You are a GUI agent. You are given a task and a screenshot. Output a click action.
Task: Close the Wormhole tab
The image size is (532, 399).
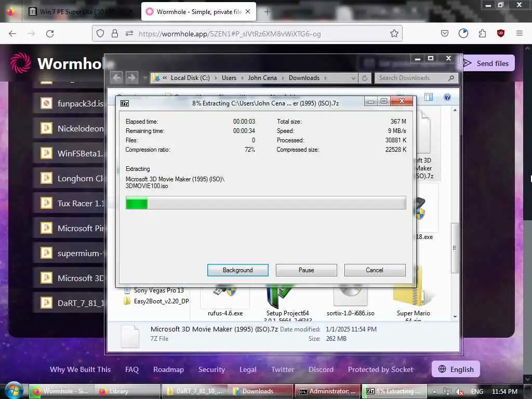[248, 11]
